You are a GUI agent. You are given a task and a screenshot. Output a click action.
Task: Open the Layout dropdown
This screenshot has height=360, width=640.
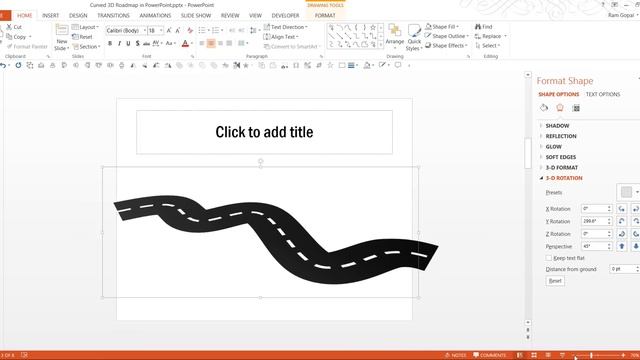tap(85, 27)
